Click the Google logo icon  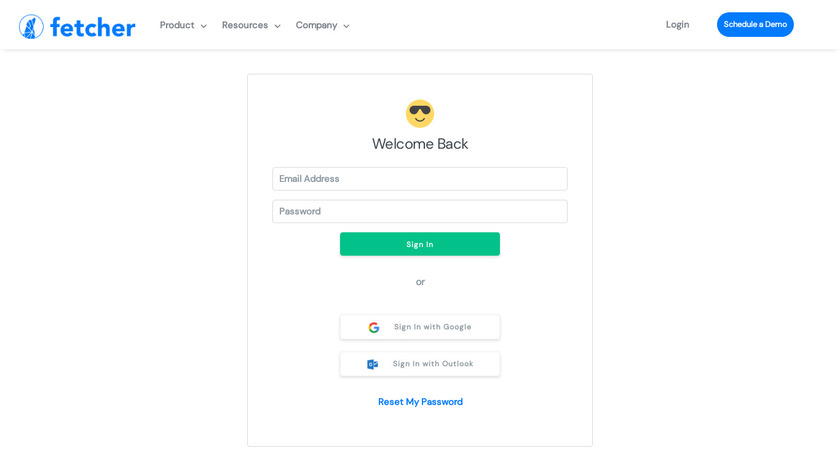coord(374,327)
